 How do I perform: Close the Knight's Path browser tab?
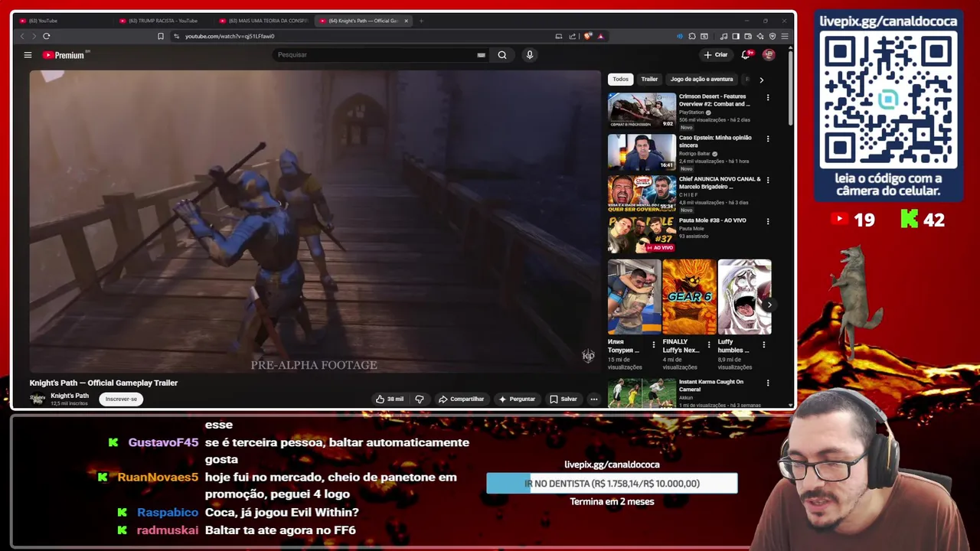click(407, 21)
